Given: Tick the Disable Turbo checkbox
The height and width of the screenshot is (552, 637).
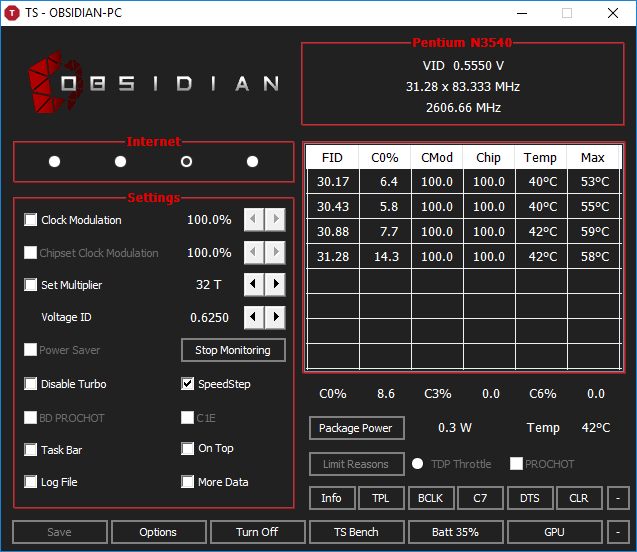Looking at the screenshot, I should [x=31, y=384].
